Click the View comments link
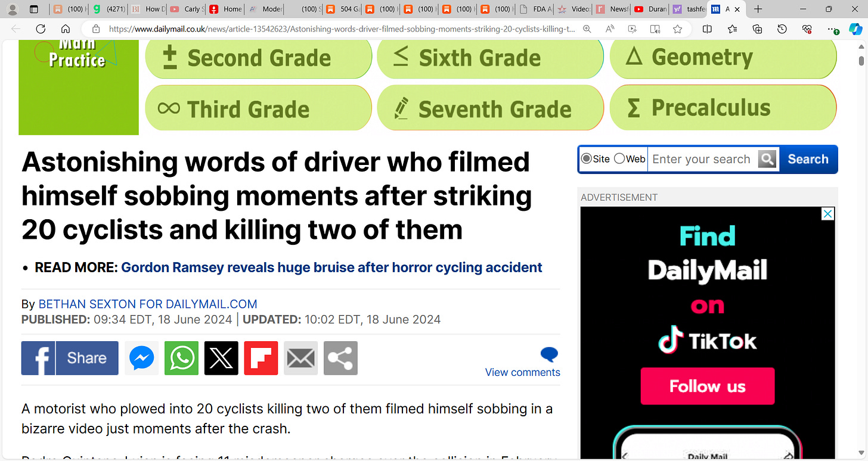 [523, 372]
